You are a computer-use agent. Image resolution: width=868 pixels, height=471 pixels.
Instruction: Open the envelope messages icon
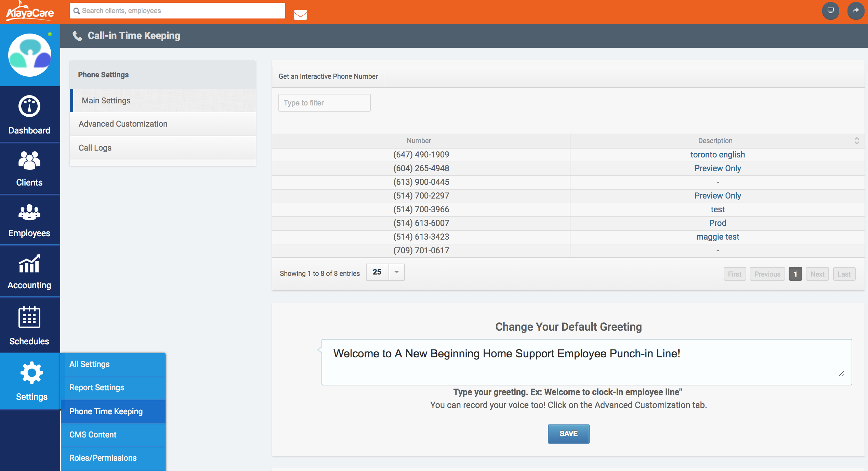[300, 15]
